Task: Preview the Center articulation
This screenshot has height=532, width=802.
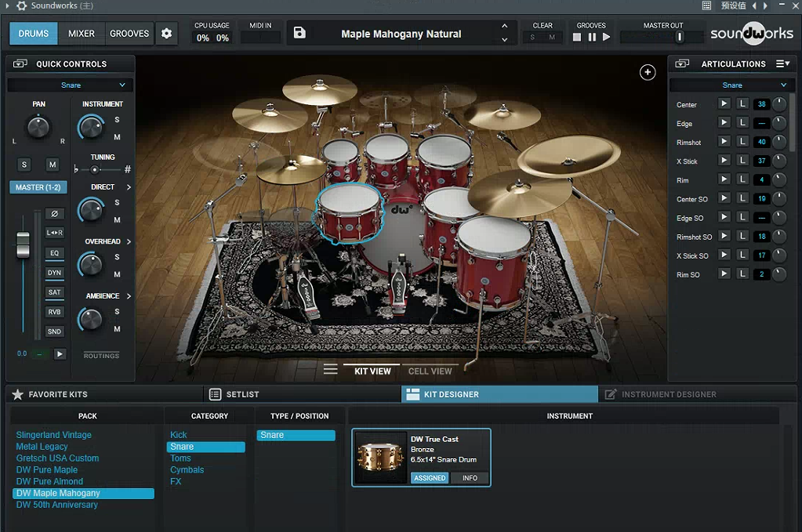Action: coord(724,103)
